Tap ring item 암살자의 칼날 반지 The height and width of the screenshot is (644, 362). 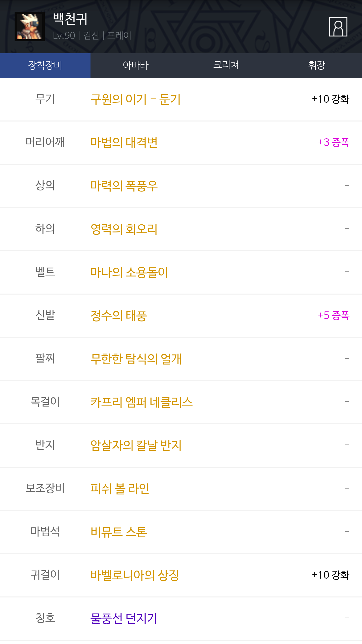136,446
